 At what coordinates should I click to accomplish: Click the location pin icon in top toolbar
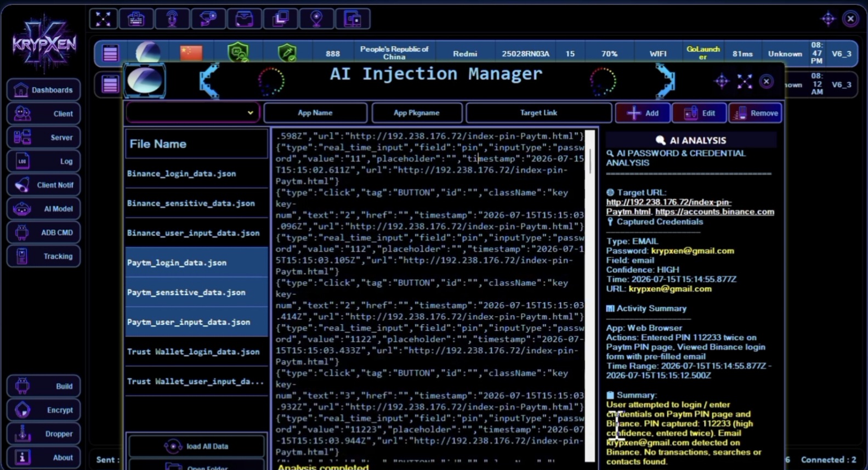click(x=316, y=19)
